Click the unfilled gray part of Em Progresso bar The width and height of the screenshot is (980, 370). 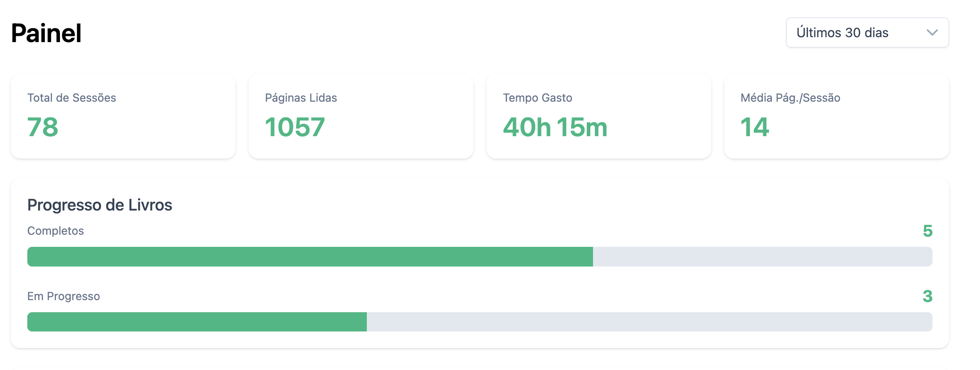point(649,322)
